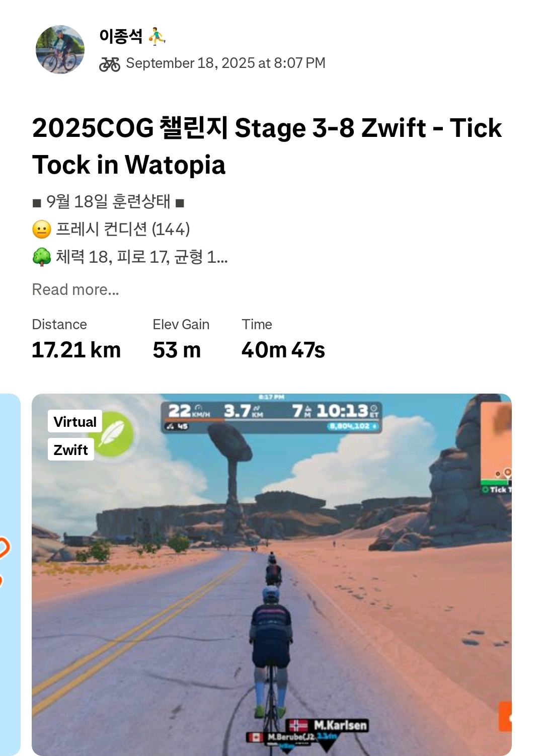This screenshot has height=756, width=543.
Task: Open the Tick Tock in Watopia activity title
Action: (x=267, y=146)
